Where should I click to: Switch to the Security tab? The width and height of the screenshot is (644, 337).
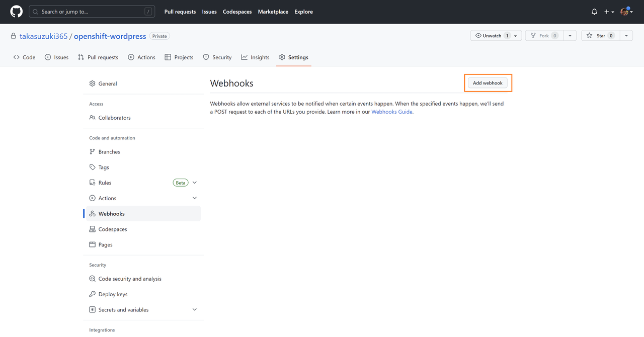217,57
